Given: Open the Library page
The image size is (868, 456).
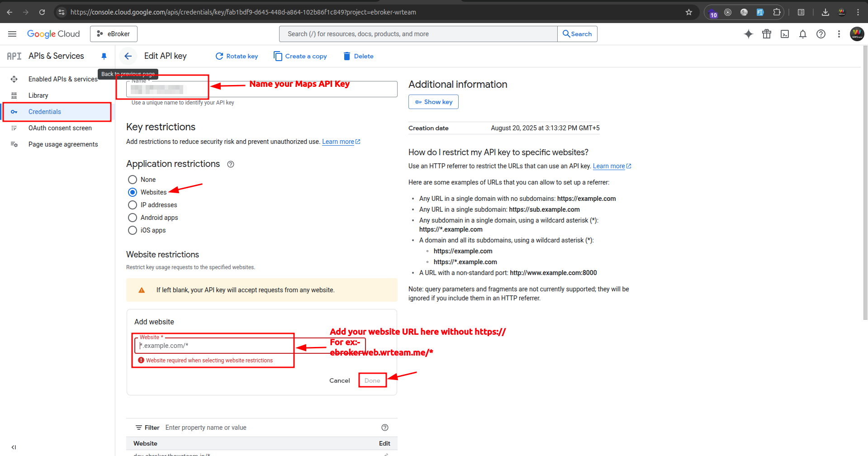Looking at the screenshot, I should click(39, 95).
